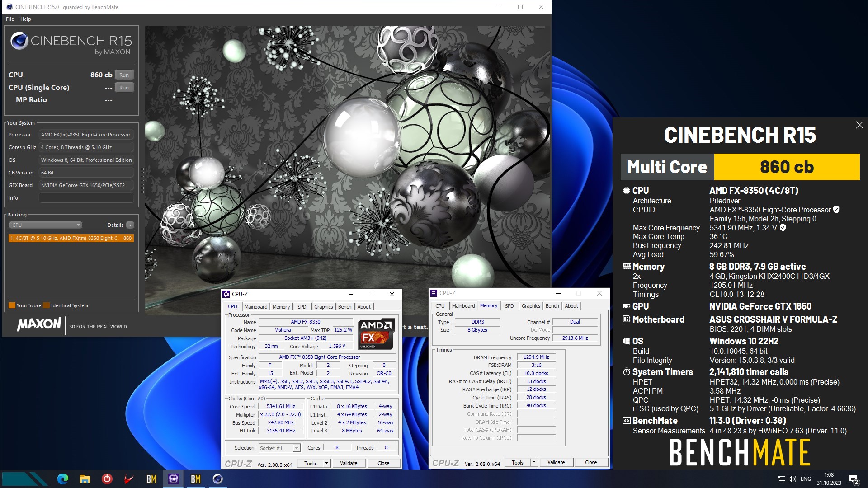This screenshot has height=488, width=868.
Task: Open the volume icon in the system tray
Action: 792,479
